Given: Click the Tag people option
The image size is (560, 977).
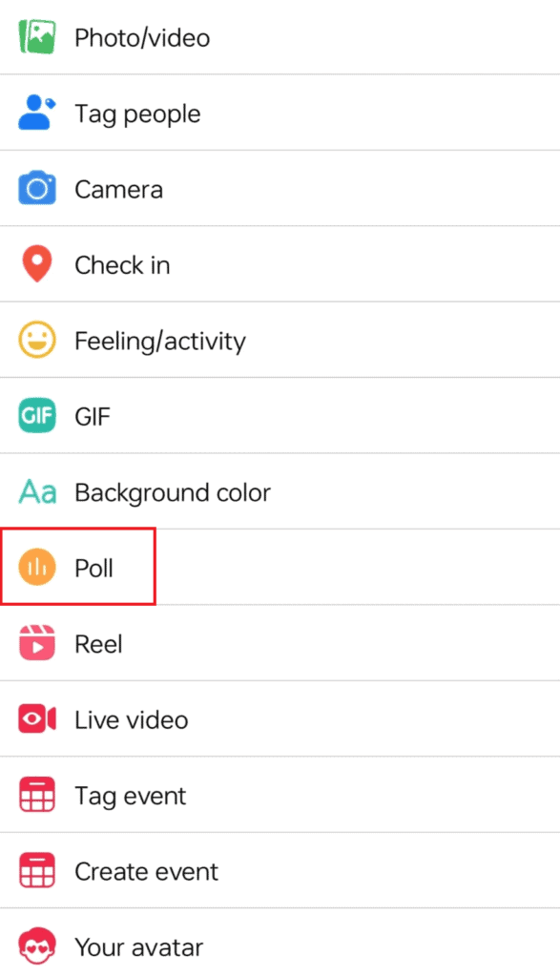Looking at the screenshot, I should click(137, 114).
